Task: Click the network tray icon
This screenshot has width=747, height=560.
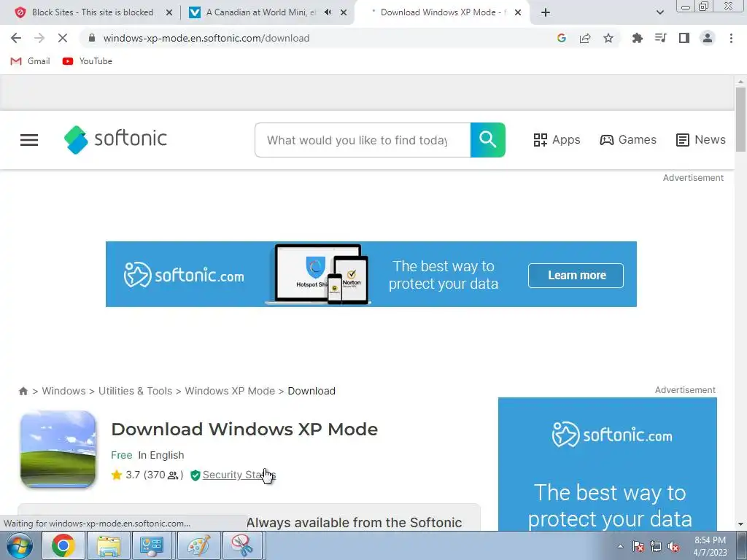Action: 656,546
